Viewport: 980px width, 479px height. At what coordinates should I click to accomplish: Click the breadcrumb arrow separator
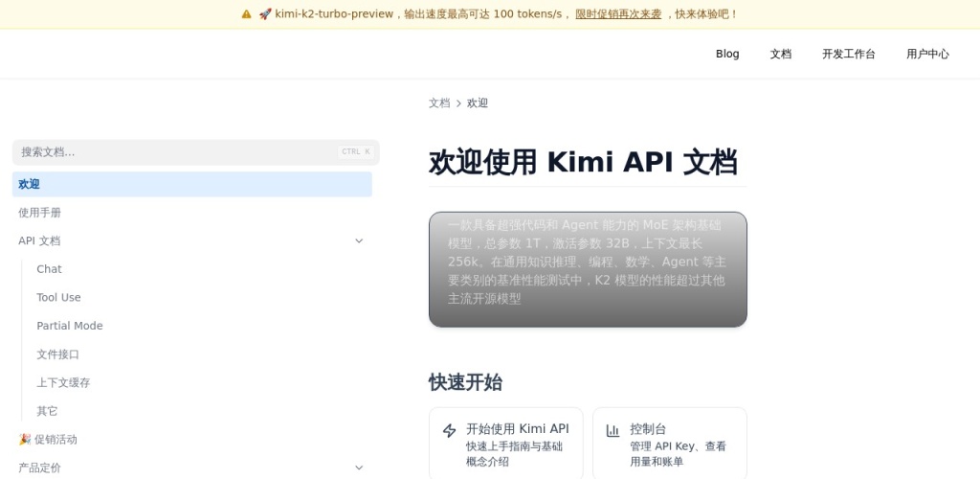[458, 103]
